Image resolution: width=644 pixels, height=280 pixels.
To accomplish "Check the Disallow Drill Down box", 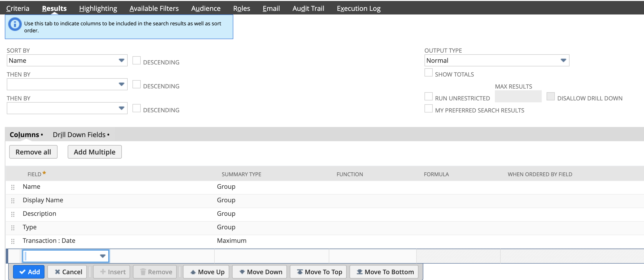I will [550, 97].
